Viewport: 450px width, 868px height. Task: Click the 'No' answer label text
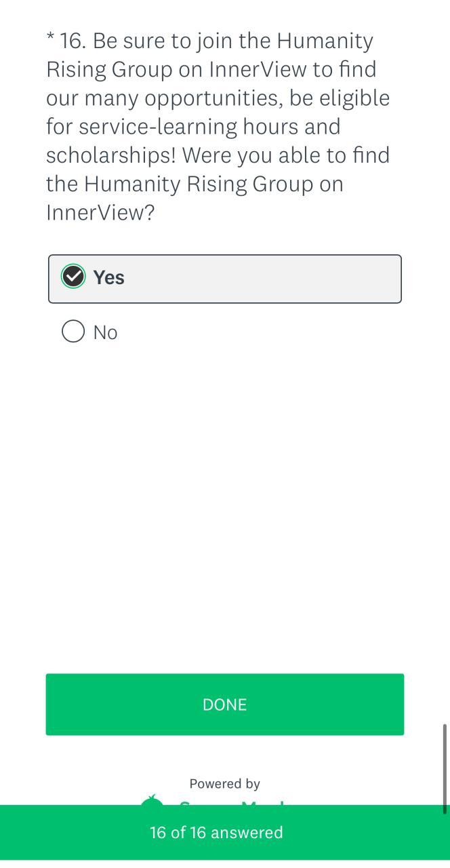pyautogui.click(x=105, y=333)
